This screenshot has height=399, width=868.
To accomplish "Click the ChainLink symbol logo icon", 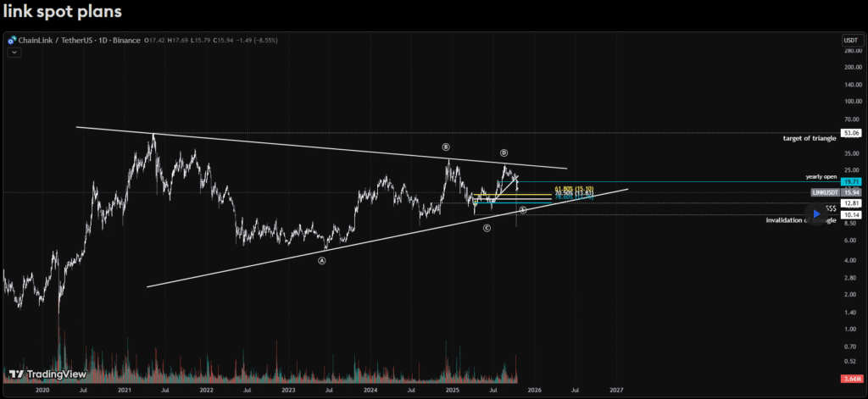I will click(13, 40).
